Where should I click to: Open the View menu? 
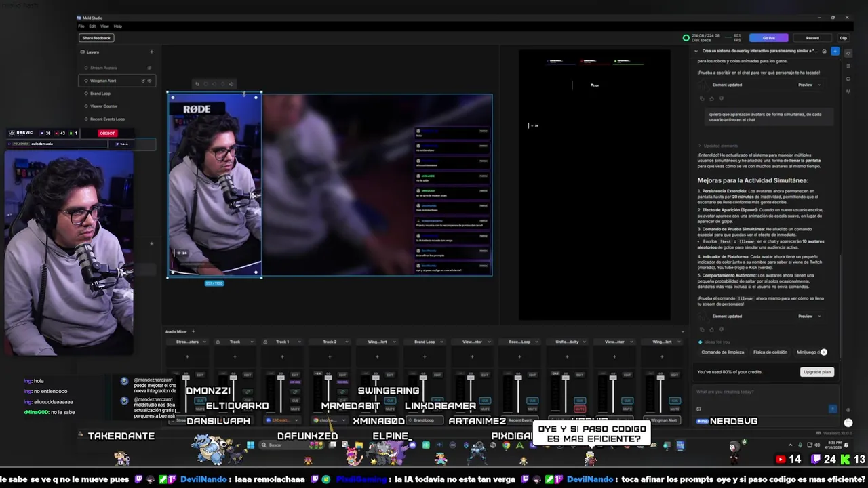[x=104, y=26]
